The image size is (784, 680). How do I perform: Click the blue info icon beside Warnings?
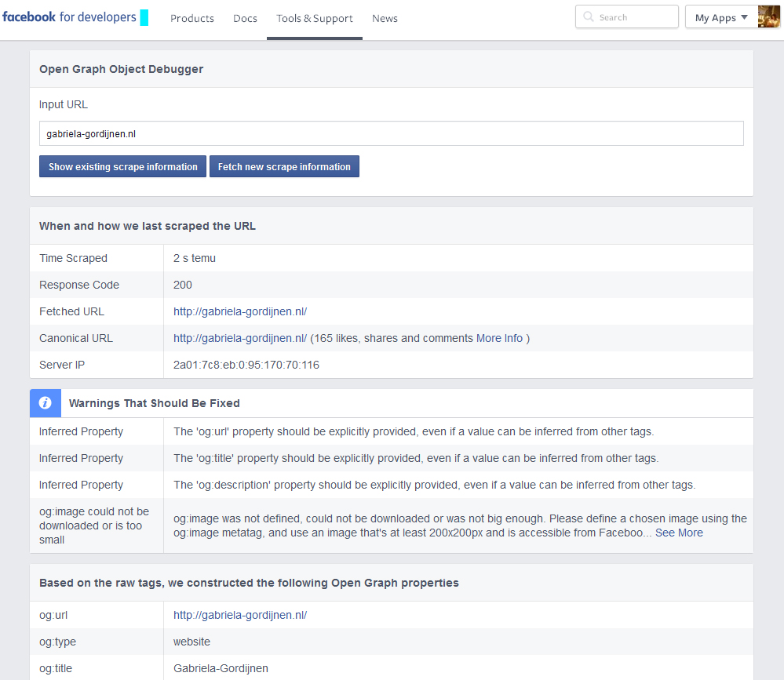point(46,403)
